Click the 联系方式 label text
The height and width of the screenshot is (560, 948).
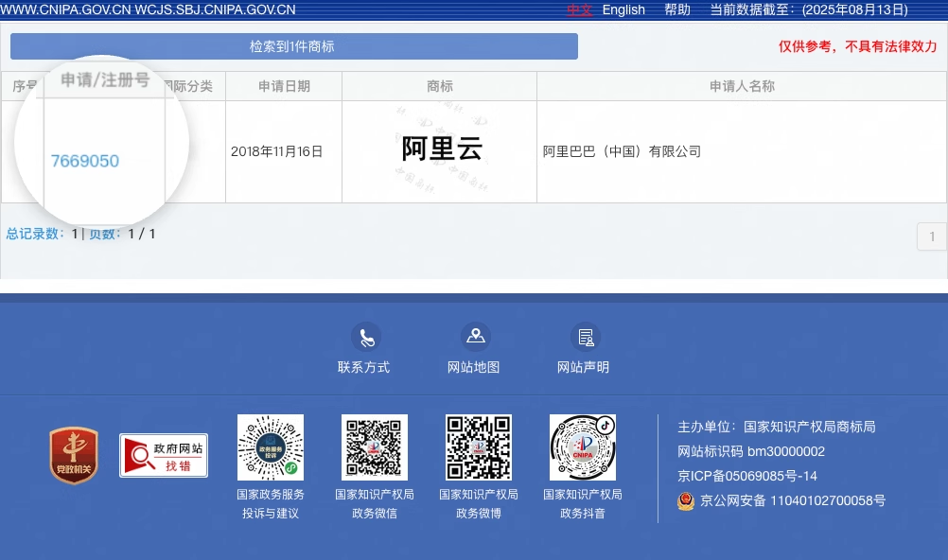[364, 367]
